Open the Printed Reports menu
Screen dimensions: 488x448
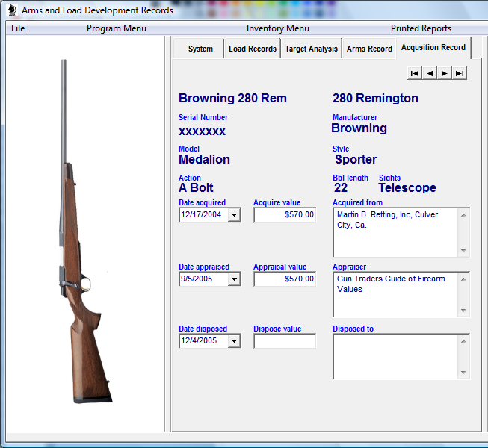421,28
